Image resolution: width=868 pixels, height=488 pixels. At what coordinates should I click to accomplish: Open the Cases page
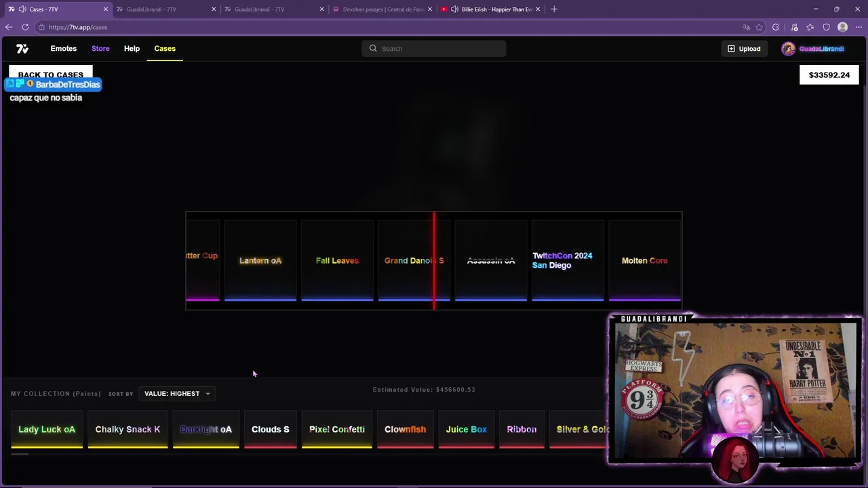tap(165, 49)
